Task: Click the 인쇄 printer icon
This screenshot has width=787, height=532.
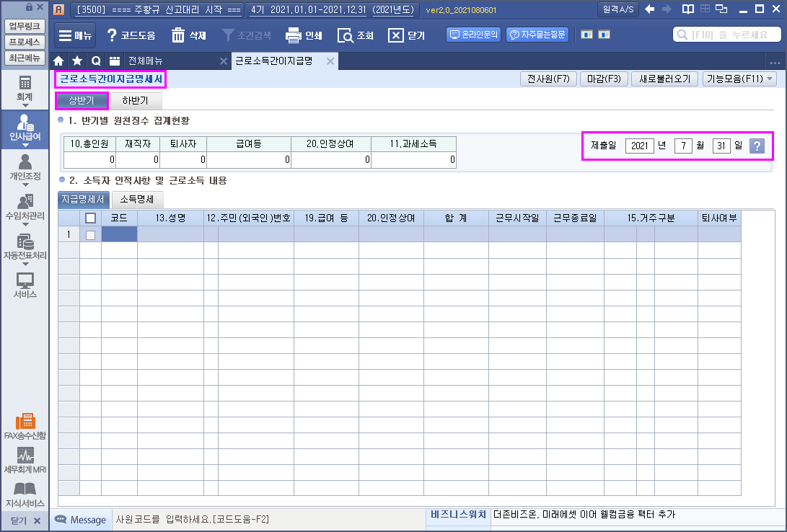Action: pyautogui.click(x=293, y=35)
